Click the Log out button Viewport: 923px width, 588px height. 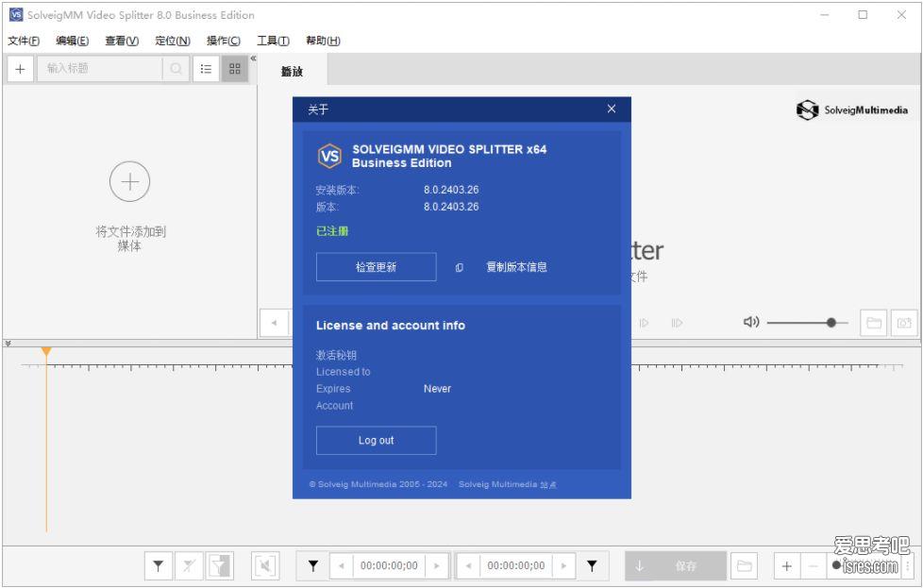tap(377, 440)
